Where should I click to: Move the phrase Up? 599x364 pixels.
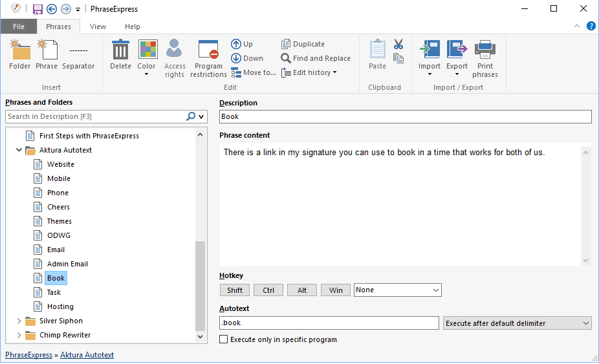242,44
